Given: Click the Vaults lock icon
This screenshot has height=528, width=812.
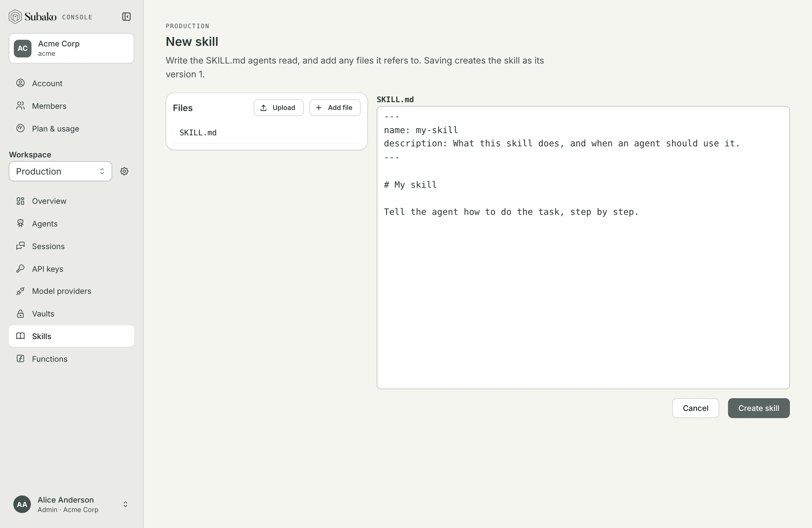Looking at the screenshot, I should 20,313.
